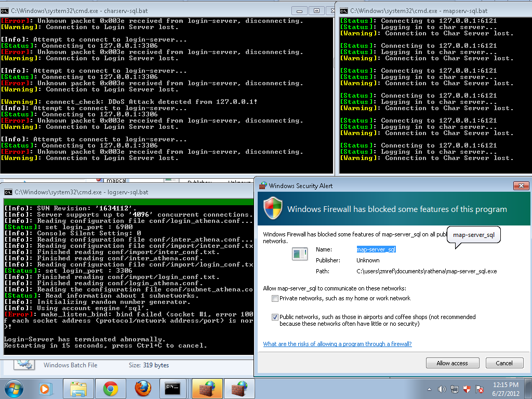Click the 'Size: 319 bytes' detail in Explorer

149,365
